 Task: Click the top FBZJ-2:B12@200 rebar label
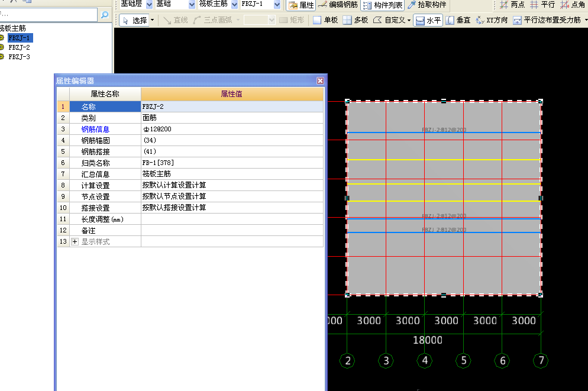(444, 130)
